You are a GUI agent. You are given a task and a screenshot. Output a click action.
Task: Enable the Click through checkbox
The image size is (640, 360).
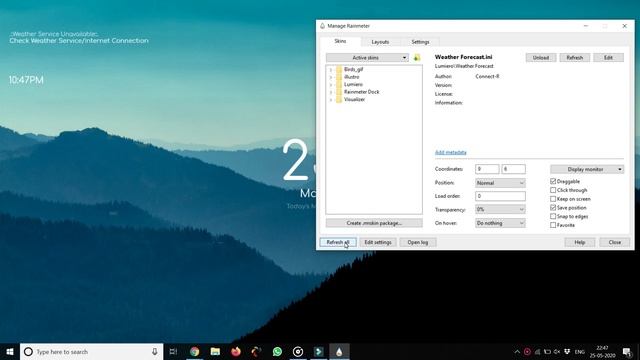click(x=553, y=190)
